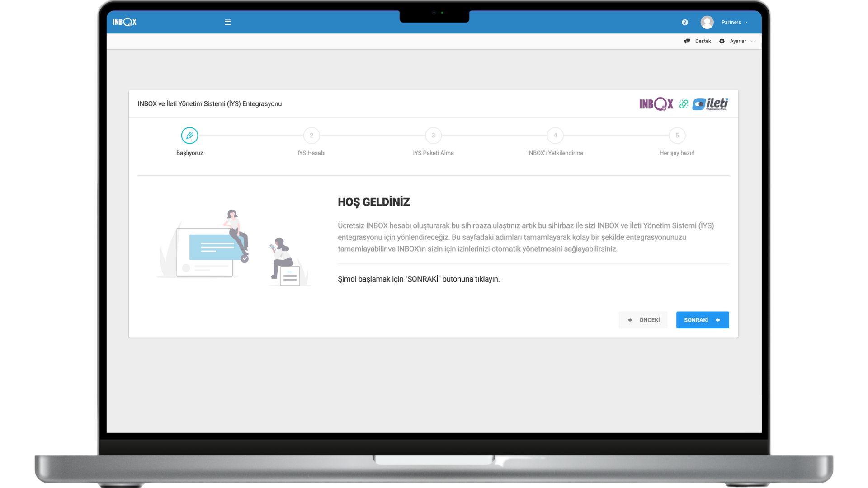
Task: Toggle the hamburger menu icon
Action: 228,22
